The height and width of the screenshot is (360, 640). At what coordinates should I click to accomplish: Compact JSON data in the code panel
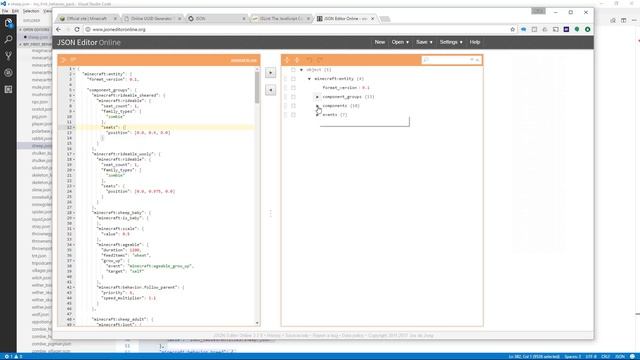(73, 60)
